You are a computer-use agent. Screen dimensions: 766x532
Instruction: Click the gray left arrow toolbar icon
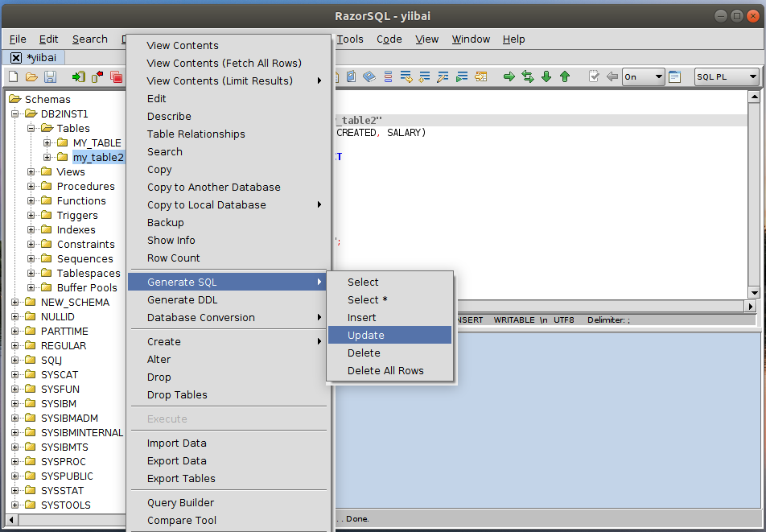[x=612, y=76]
